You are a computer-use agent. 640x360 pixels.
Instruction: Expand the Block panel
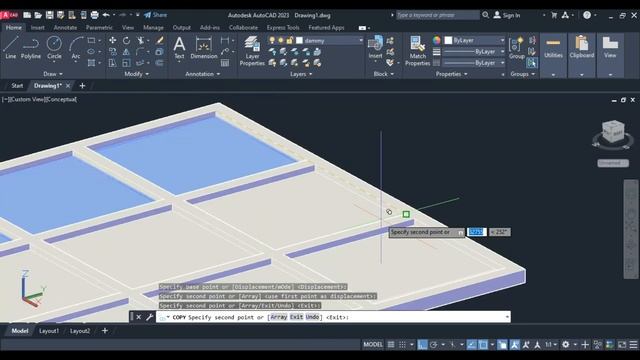(384, 74)
